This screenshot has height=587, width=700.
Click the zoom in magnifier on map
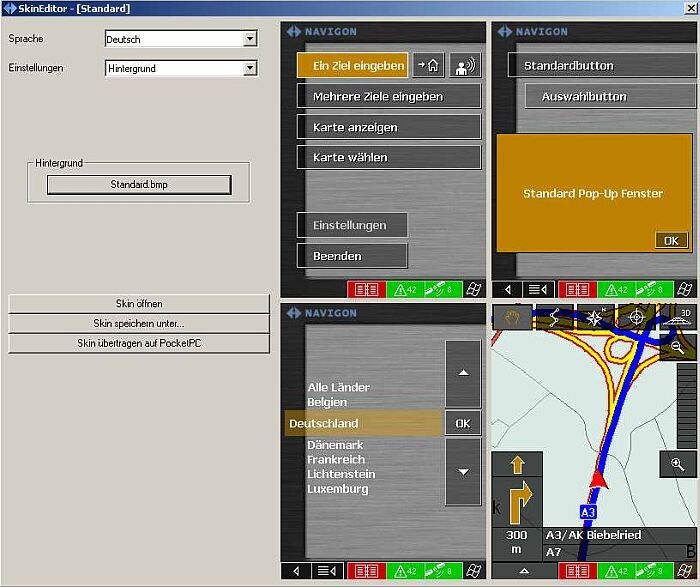tap(678, 464)
